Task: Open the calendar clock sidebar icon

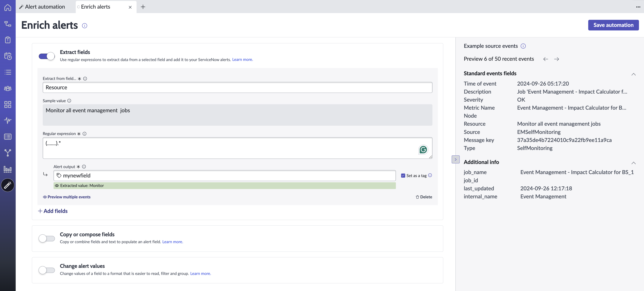Action: 8,56
